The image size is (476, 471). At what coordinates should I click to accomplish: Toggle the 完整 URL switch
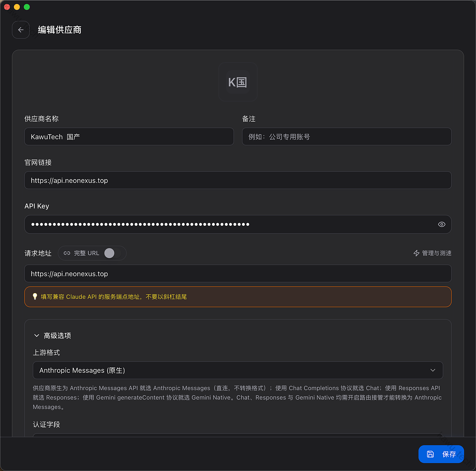point(113,253)
